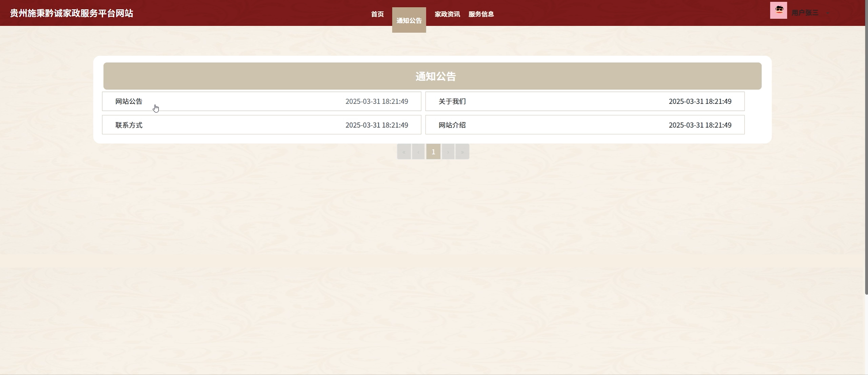Go to the previous page (‹)
868x375 pixels.
(x=418, y=152)
